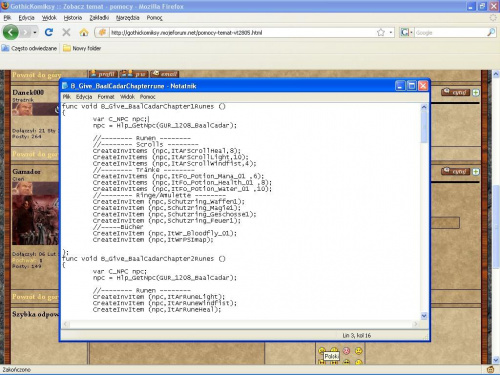Image resolution: width=500 pixels, height=375 pixels.
Task: Click plus icon beside Danek000 cytuj
Action: pos(476,92)
